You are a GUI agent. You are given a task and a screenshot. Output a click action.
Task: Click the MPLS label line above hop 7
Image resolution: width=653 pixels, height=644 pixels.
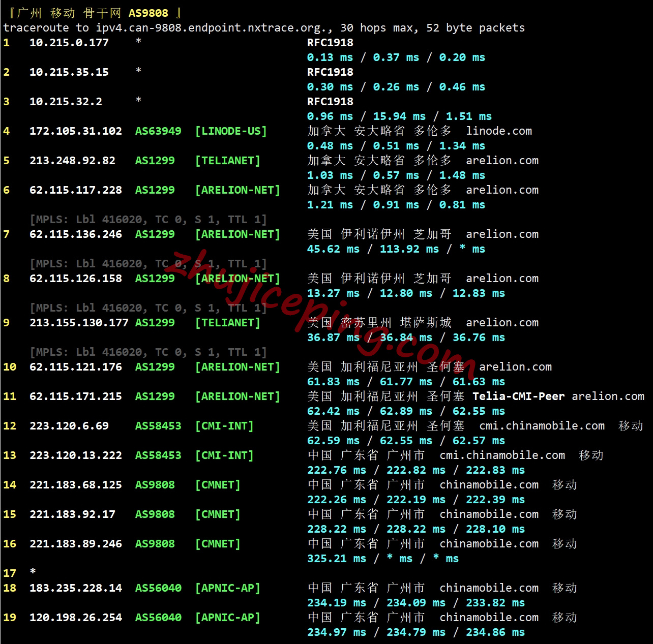[149, 220]
